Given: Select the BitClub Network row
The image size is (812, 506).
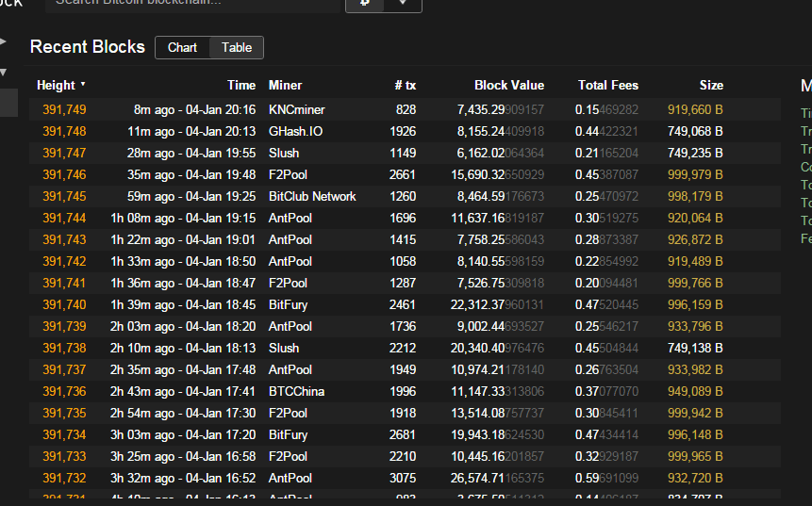Looking at the screenshot, I should [312, 196].
